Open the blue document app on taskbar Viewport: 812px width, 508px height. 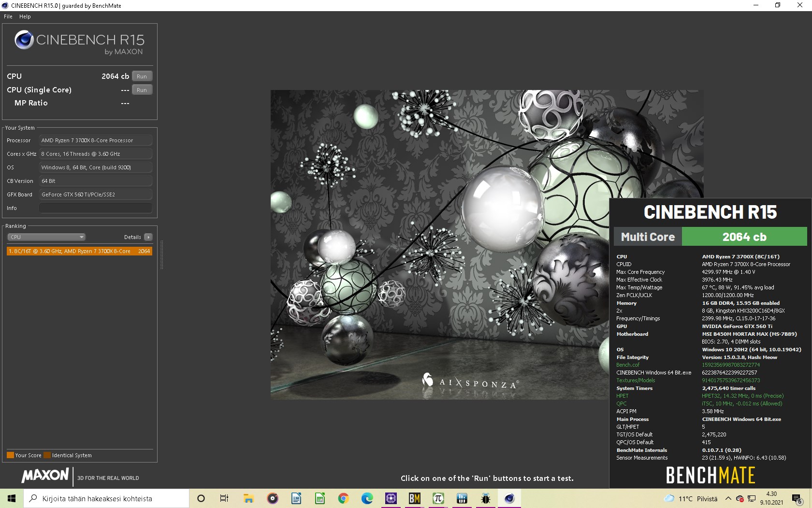click(x=296, y=498)
